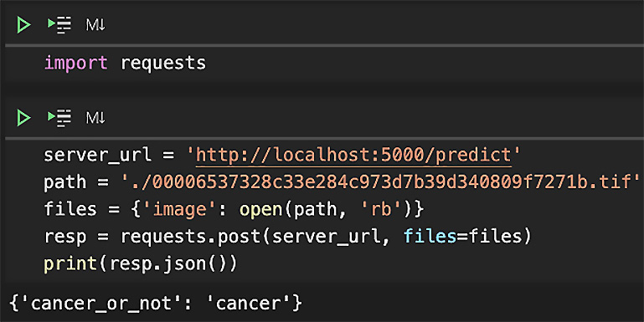Run by line in import requests cell
The image size is (644, 322).
pos(59,25)
